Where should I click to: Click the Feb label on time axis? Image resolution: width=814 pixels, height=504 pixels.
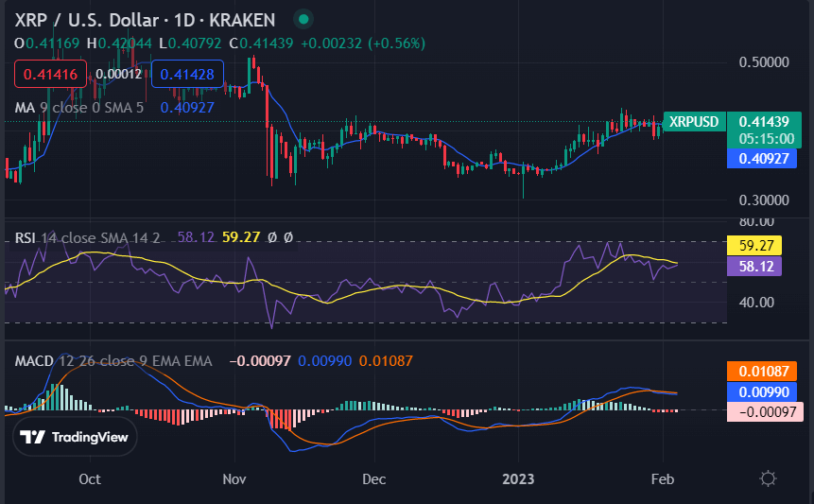664,478
